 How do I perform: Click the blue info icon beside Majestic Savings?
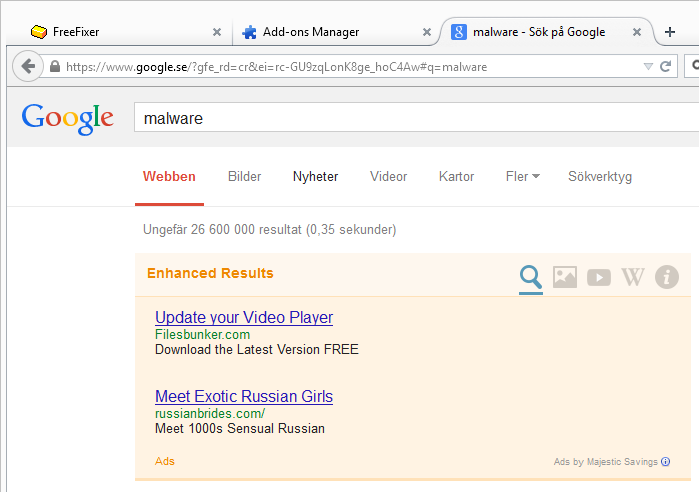[665, 462]
